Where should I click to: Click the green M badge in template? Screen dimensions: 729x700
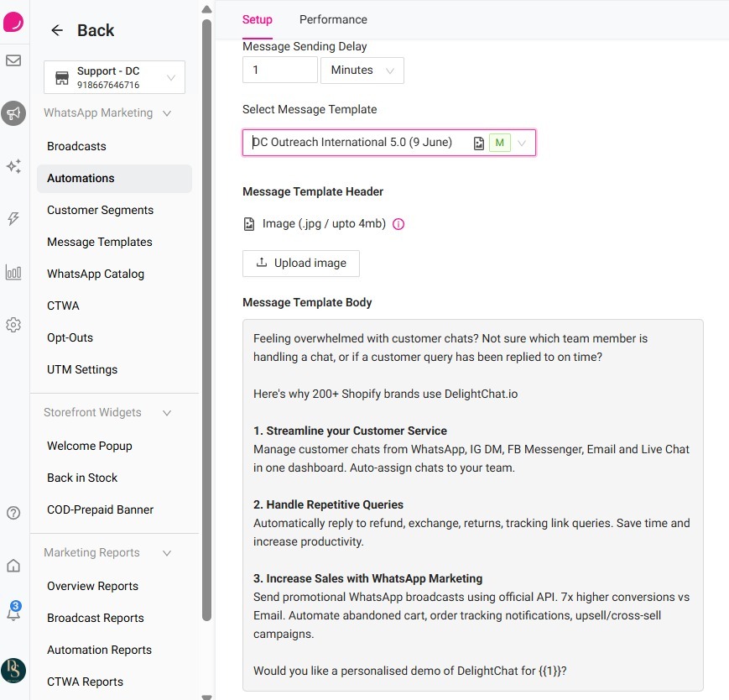(x=500, y=143)
